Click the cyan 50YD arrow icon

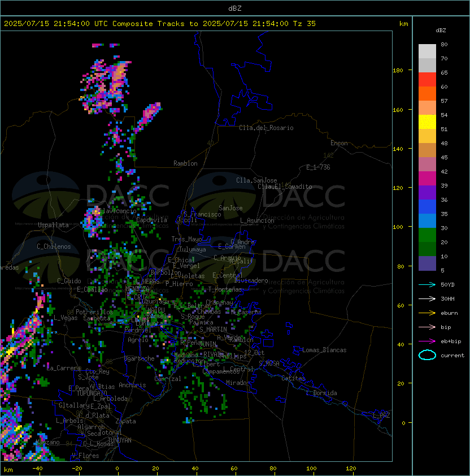point(427,284)
